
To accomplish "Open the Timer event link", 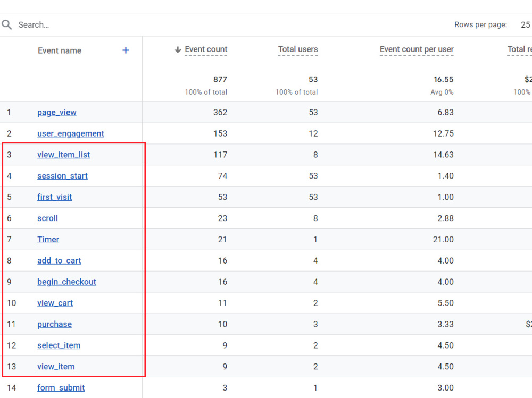I will [48, 240].
